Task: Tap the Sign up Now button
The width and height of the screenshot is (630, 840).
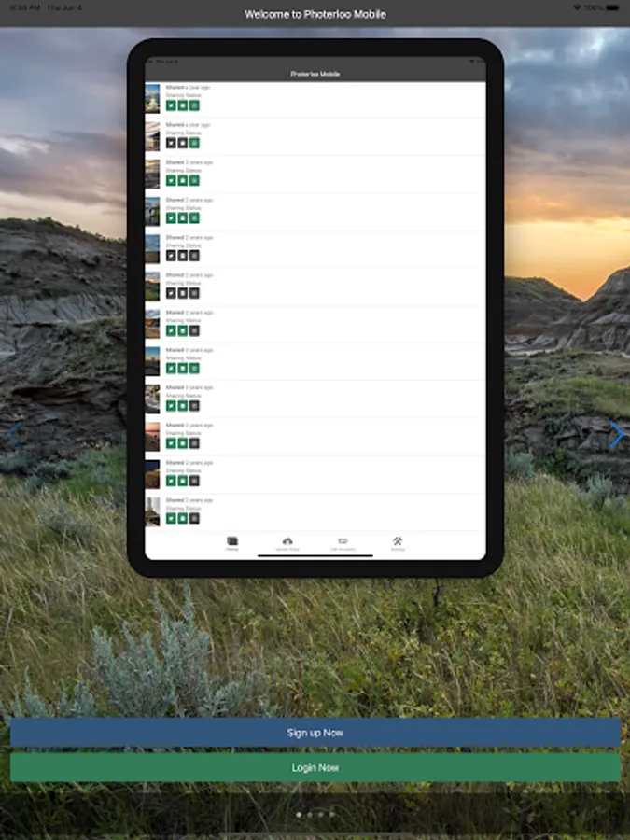Action: pos(315,733)
